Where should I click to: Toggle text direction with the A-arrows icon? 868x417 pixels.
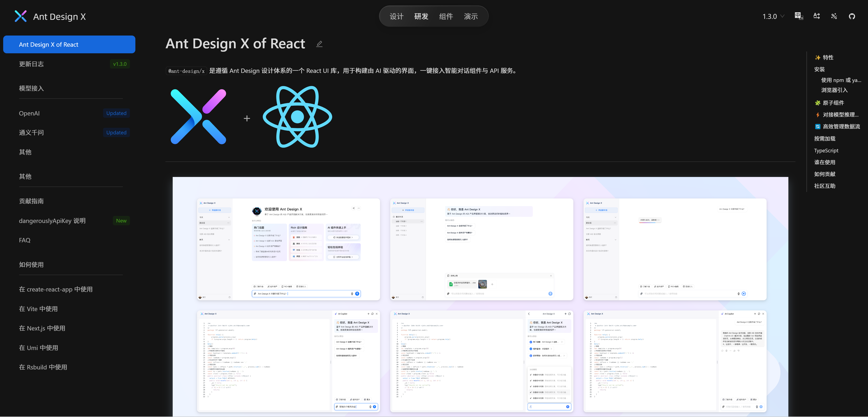click(x=816, y=16)
